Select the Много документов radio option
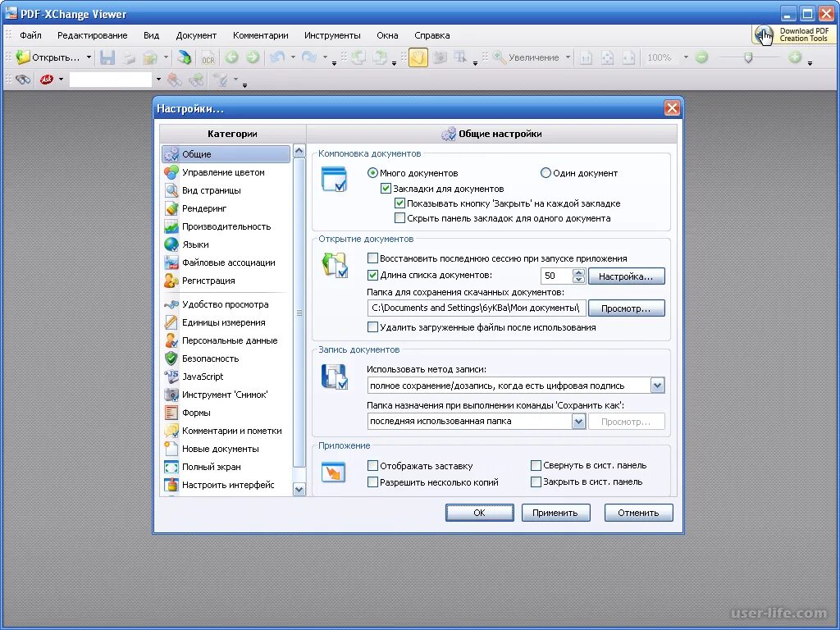Image resolution: width=840 pixels, height=630 pixels. coord(372,173)
